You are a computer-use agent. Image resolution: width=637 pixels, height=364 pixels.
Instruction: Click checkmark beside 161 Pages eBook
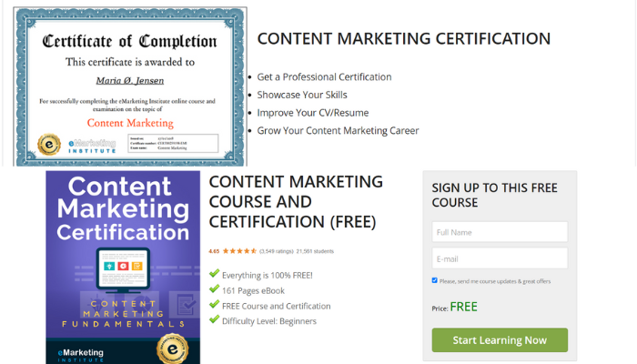coord(215,288)
